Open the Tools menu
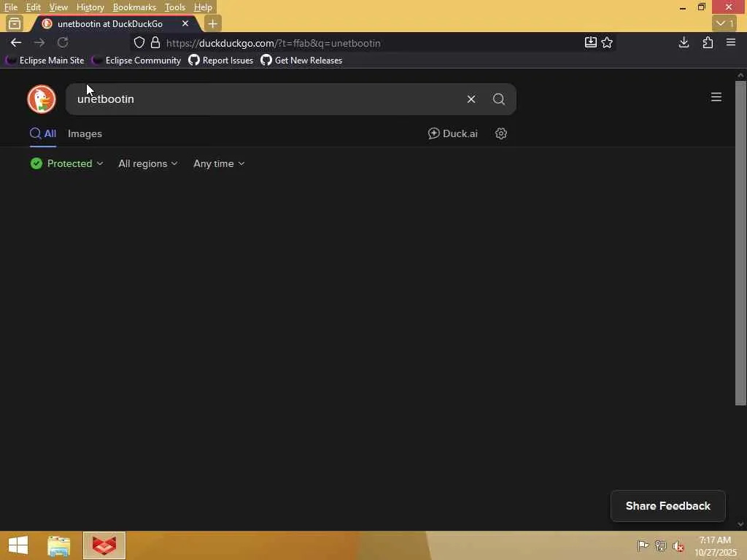Viewport: 747px width, 560px height. click(175, 7)
